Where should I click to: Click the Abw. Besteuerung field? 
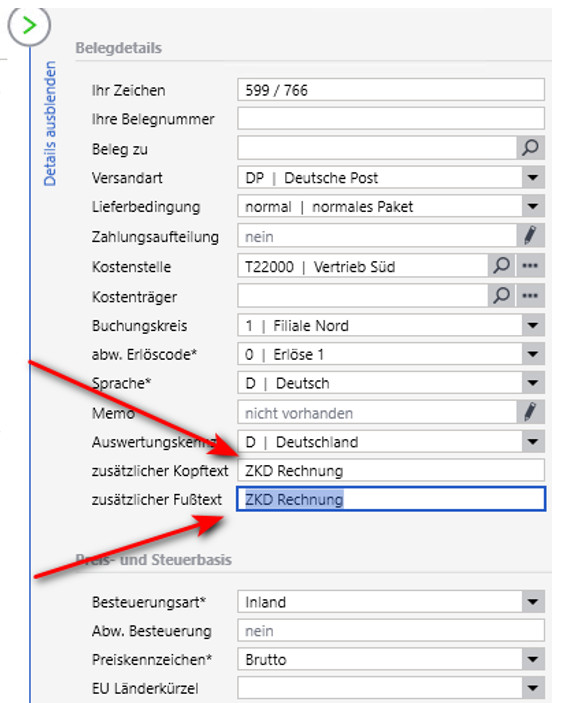391,630
